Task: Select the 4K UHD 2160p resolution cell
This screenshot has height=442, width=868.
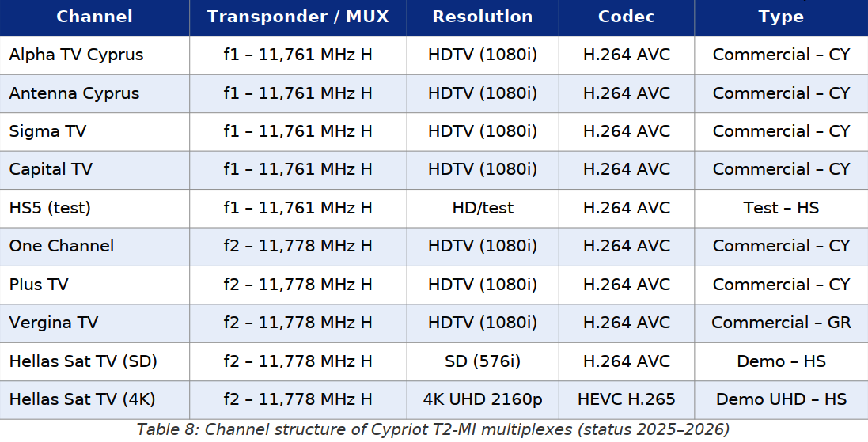Action: [483, 399]
